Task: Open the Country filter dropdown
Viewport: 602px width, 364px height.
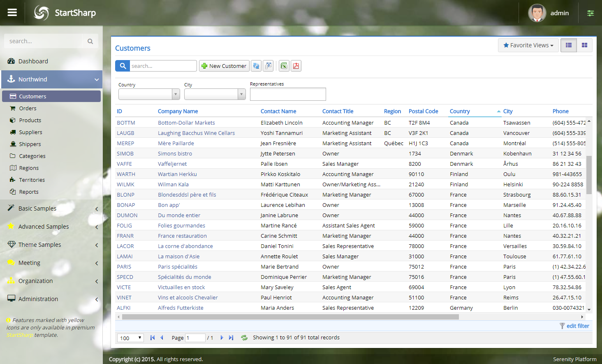Action: click(176, 95)
